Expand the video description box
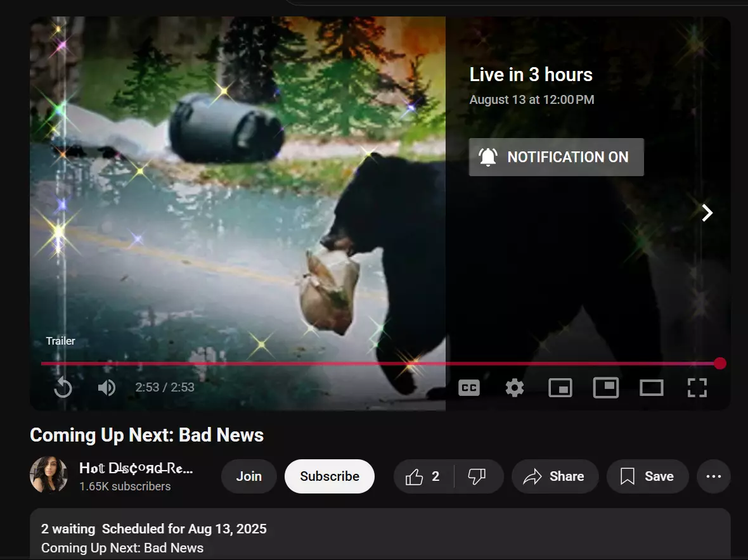748x560 pixels. pyautogui.click(x=380, y=537)
